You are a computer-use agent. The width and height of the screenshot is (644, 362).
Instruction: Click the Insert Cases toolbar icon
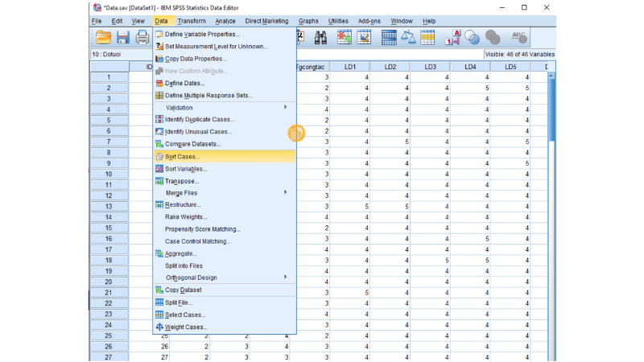pos(345,37)
